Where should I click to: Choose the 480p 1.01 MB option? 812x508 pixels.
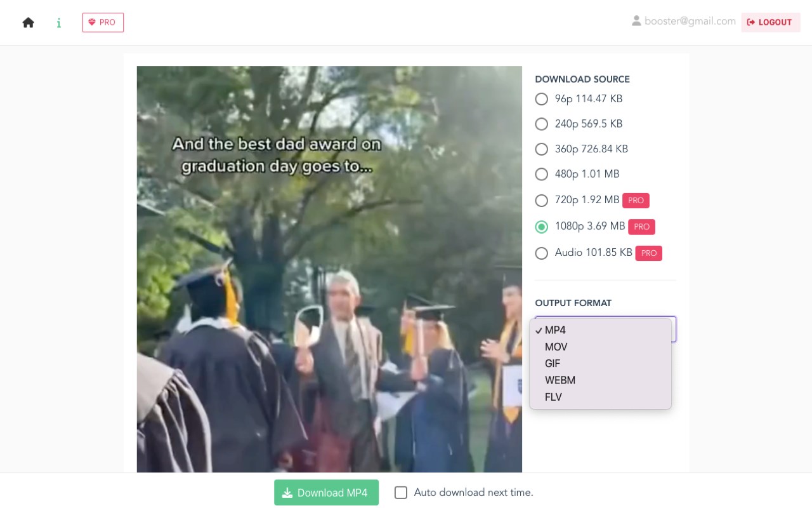point(541,174)
